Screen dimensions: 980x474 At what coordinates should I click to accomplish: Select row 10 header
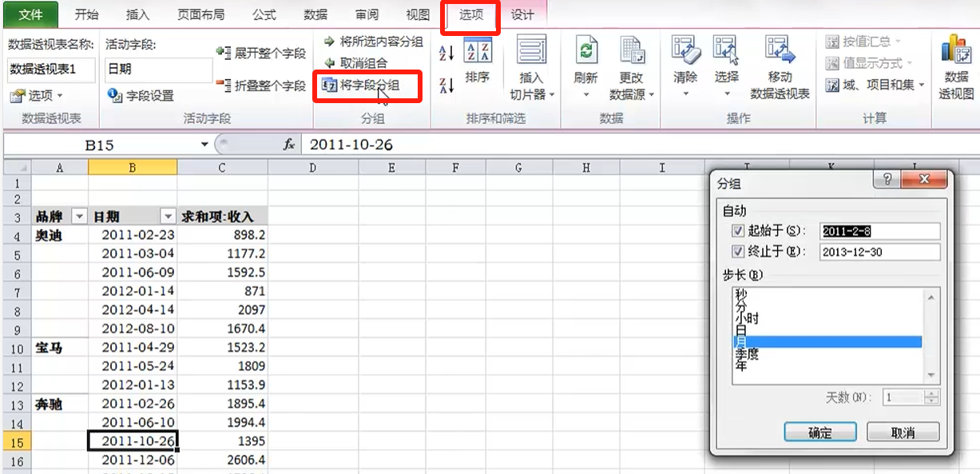16,349
